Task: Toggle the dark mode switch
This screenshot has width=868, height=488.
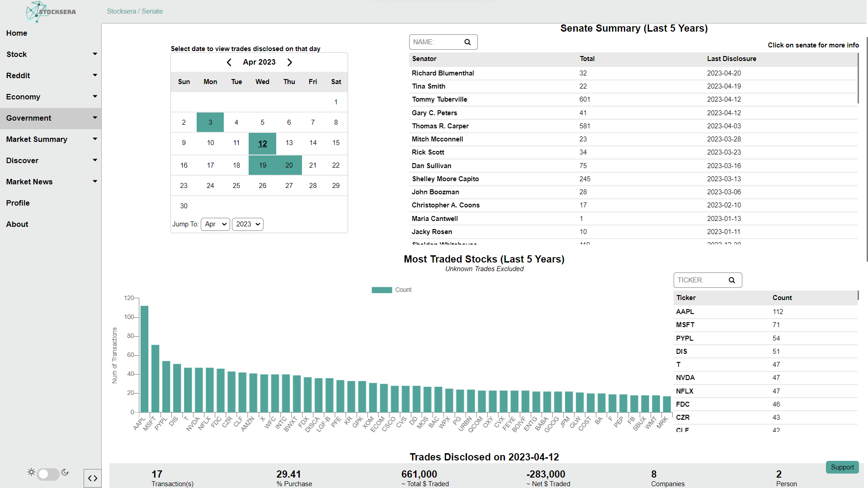Action: [x=48, y=474]
